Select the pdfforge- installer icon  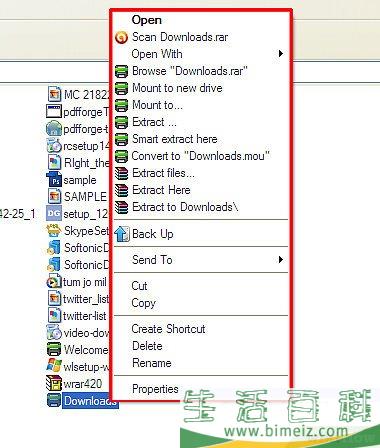54,129
